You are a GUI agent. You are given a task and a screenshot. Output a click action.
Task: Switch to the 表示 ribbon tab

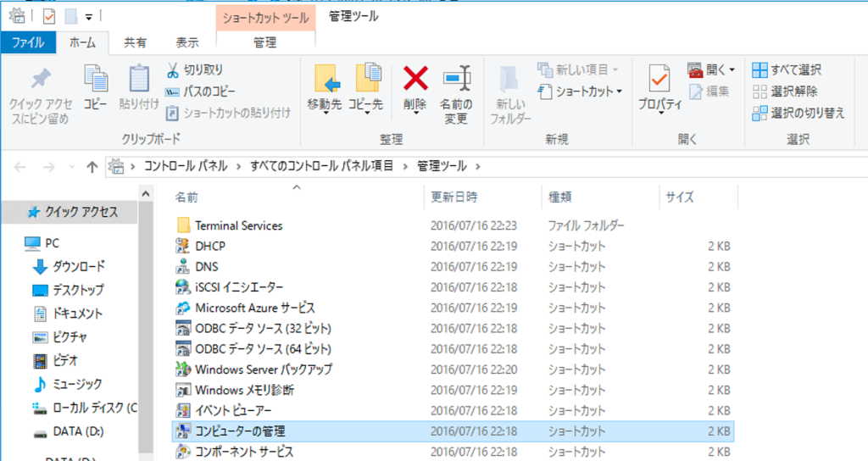187,42
